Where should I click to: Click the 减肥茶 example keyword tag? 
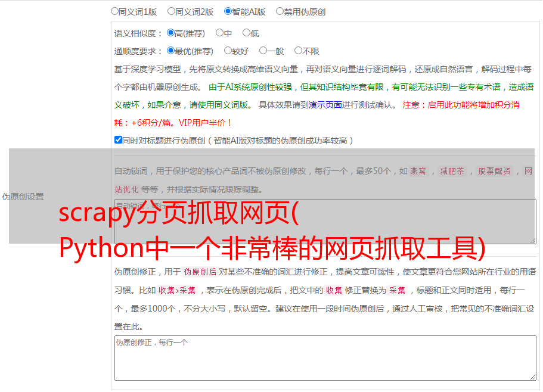452,171
